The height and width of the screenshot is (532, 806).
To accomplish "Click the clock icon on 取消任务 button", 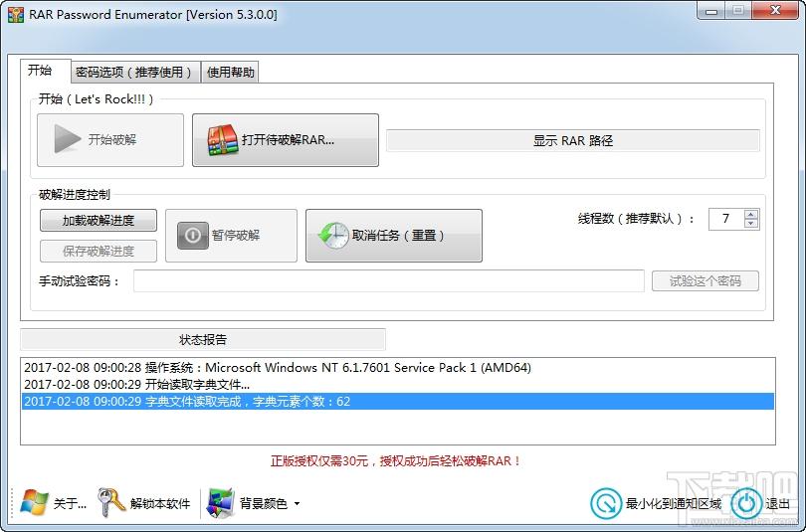I will 333,236.
